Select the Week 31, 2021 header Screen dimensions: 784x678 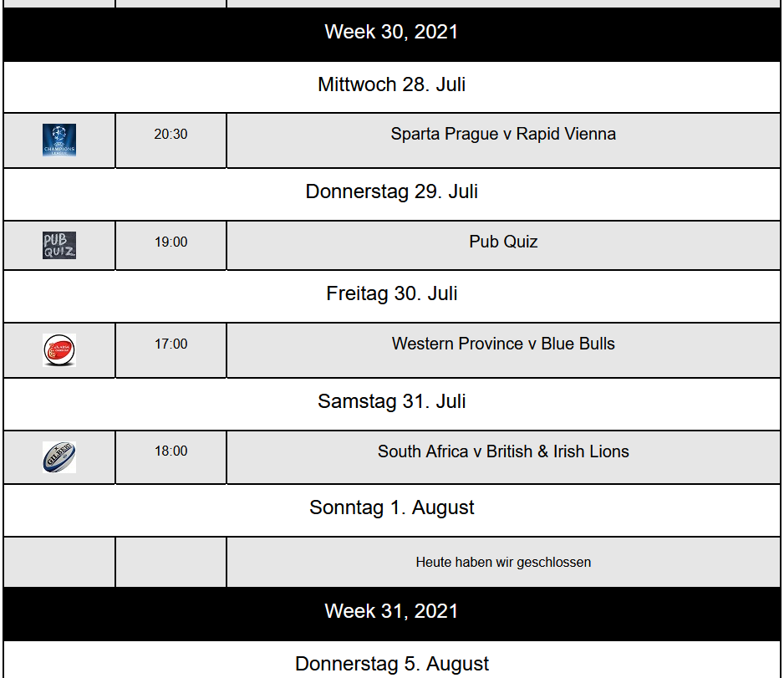coord(391,611)
